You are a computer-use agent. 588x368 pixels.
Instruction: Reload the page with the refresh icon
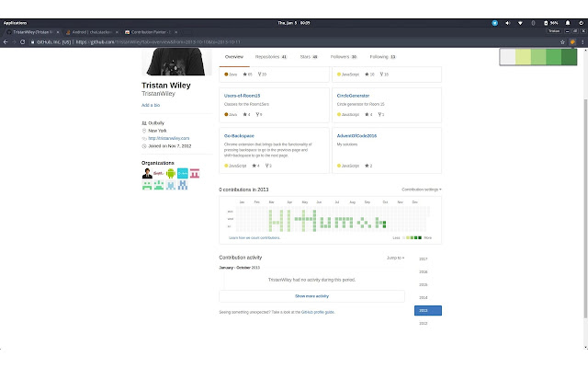(x=22, y=42)
